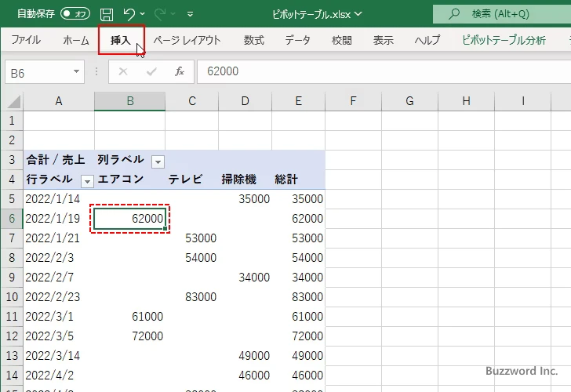Select the date cell 2022/4/2
The width and height of the screenshot is (571, 392).
click(x=59, y=376)
